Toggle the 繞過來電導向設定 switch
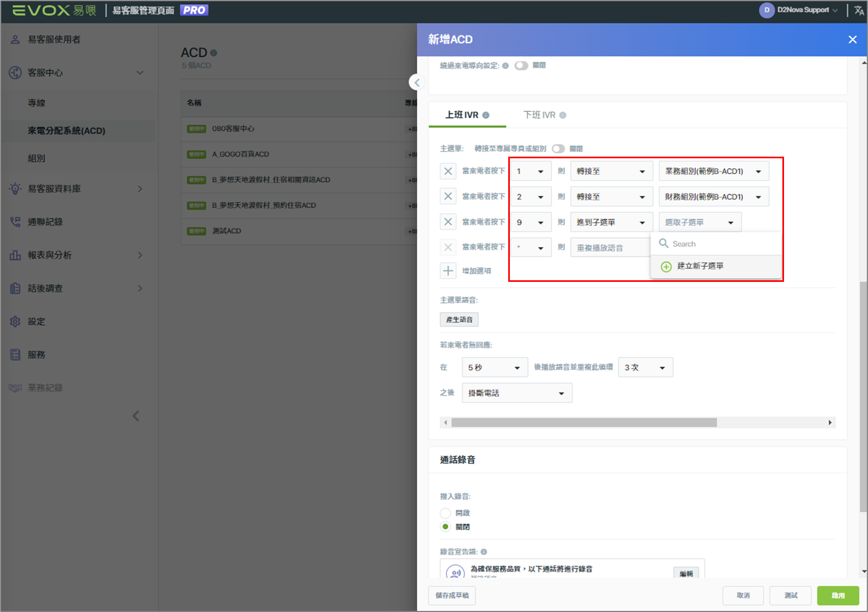Viewport: 868px width, 612px height. pos(521,66)
